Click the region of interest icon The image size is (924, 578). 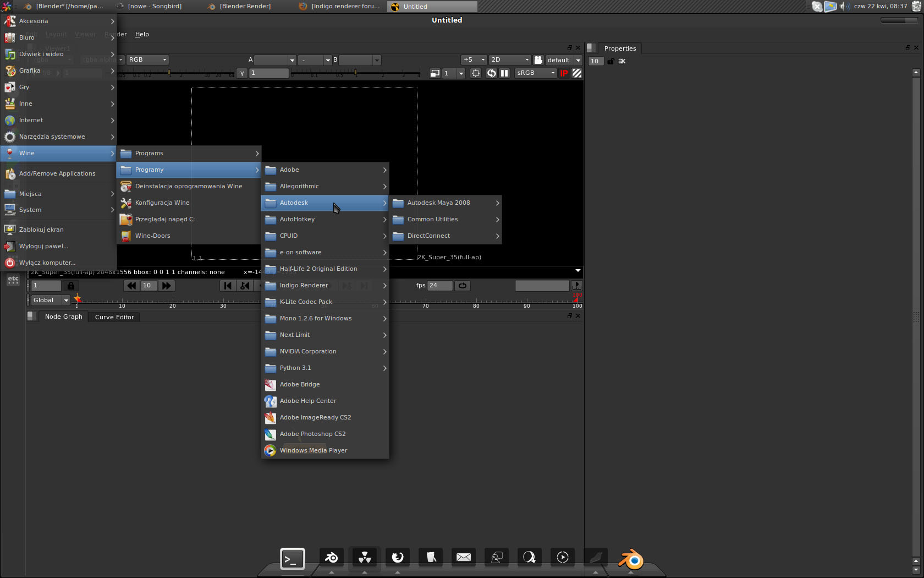tap(476, 73)
